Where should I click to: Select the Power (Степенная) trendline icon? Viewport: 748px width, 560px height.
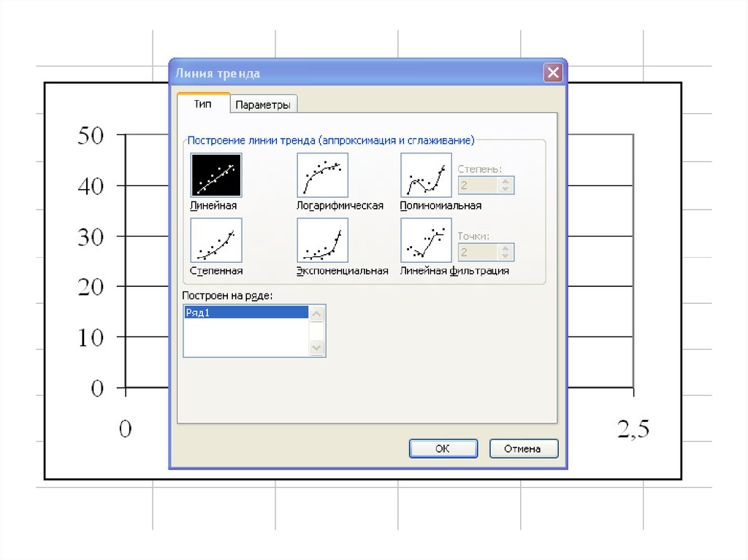[215, 240]
